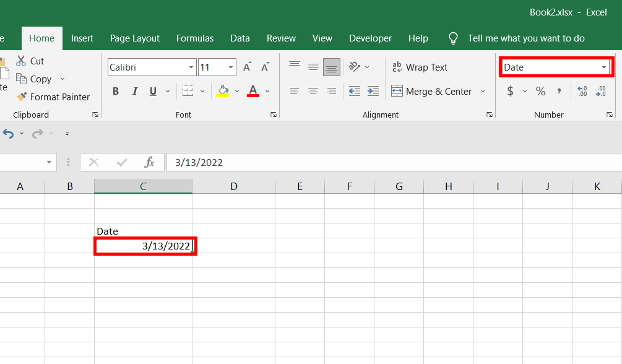Apply borders with the border grid icon
622x364 pixels.
[188, 91]
